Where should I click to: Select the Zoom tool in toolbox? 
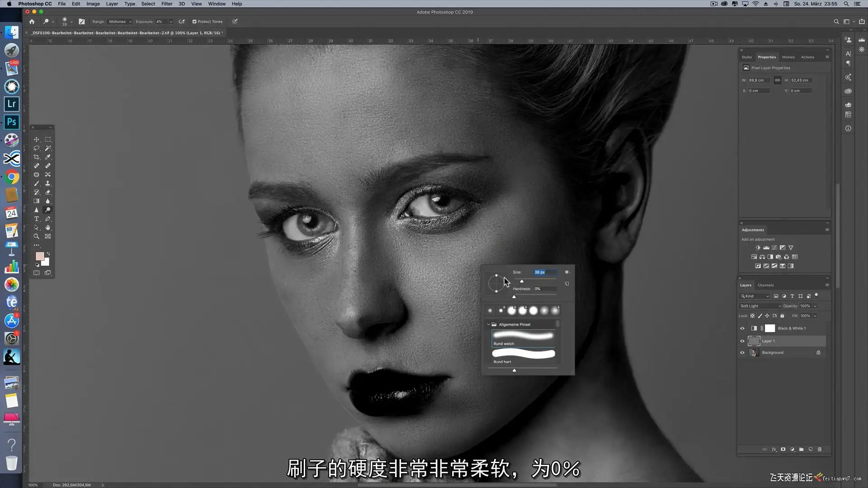point(37,236)
